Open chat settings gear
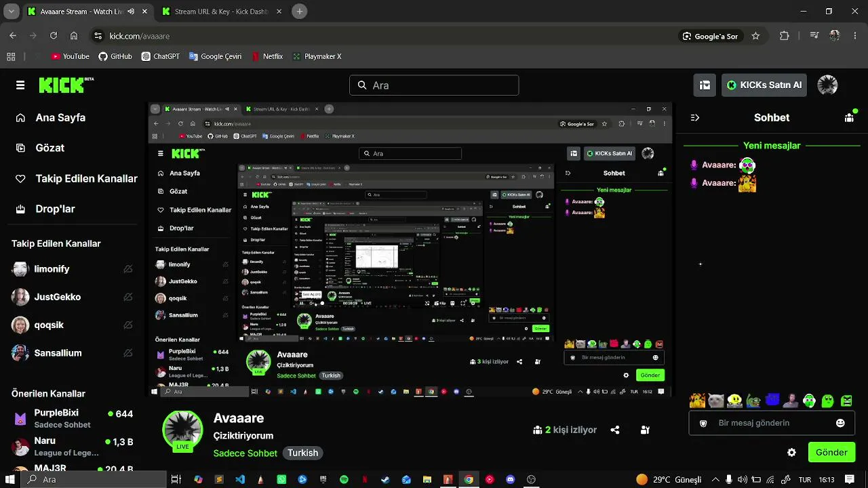The height and width of the screenshot is (488, 868). click(x=791, y=452)
